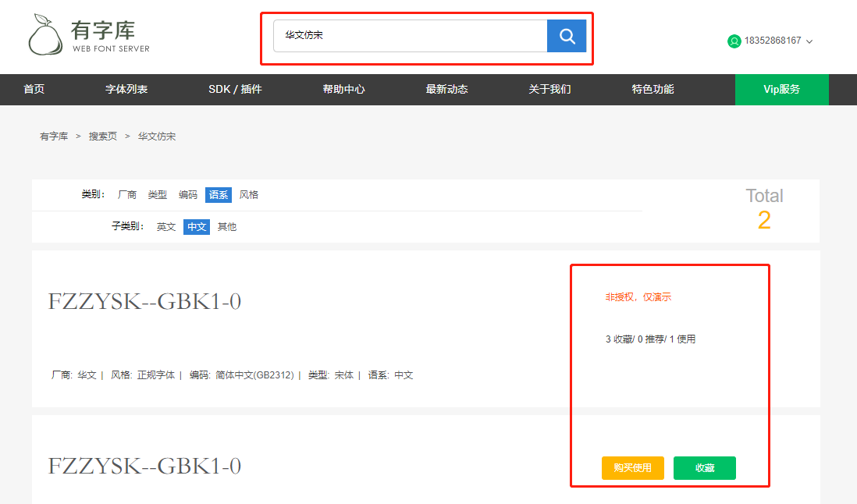
Task: Click the magnifier search button
Action: coord(566,36)
